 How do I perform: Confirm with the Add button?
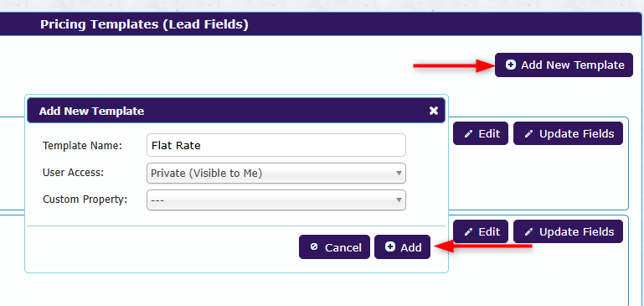point(402,246)
